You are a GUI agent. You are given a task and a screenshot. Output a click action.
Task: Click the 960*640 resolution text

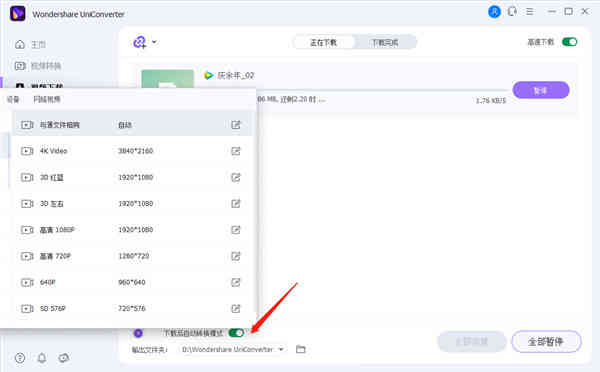[132, 282]
